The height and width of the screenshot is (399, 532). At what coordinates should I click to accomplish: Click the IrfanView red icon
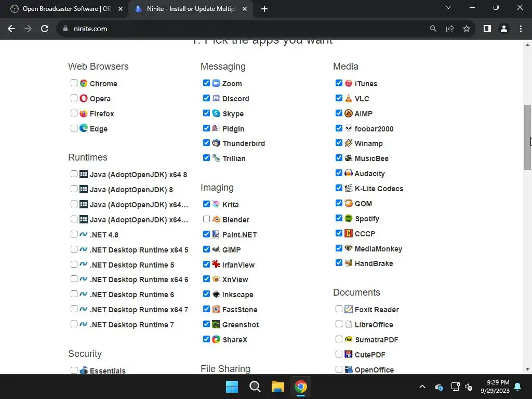(x=216, y=264)
